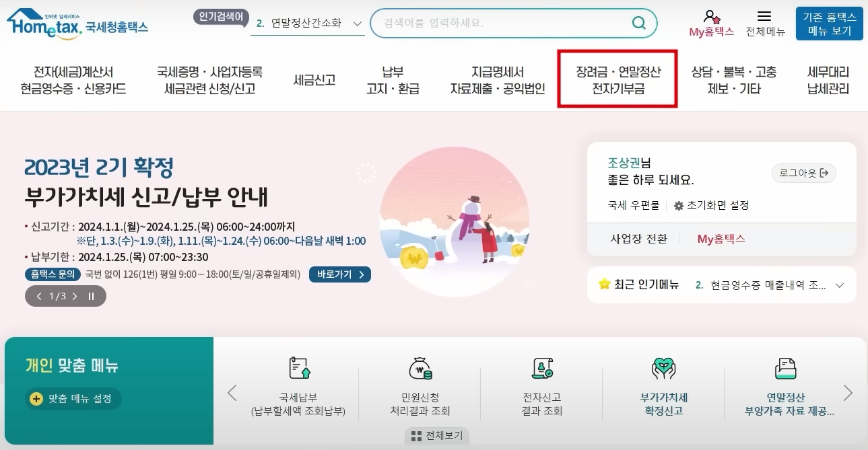This screenshot has width=868, height=450.
Task: Show next custom menu items arrow
Action: point(848,393)
